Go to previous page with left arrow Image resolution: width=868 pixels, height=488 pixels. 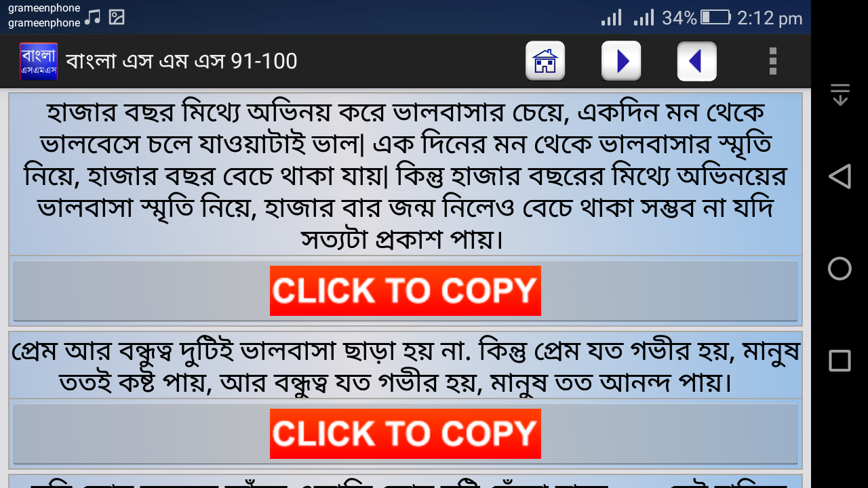(x=697, y=61)
